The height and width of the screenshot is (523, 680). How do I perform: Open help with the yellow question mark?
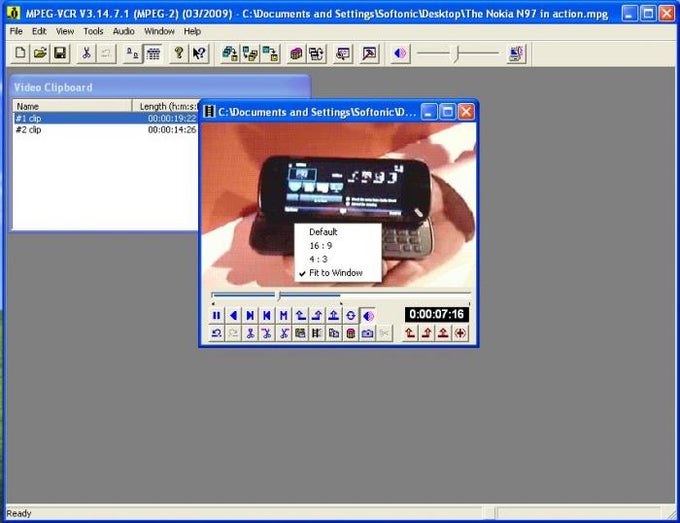click(179, 54)
